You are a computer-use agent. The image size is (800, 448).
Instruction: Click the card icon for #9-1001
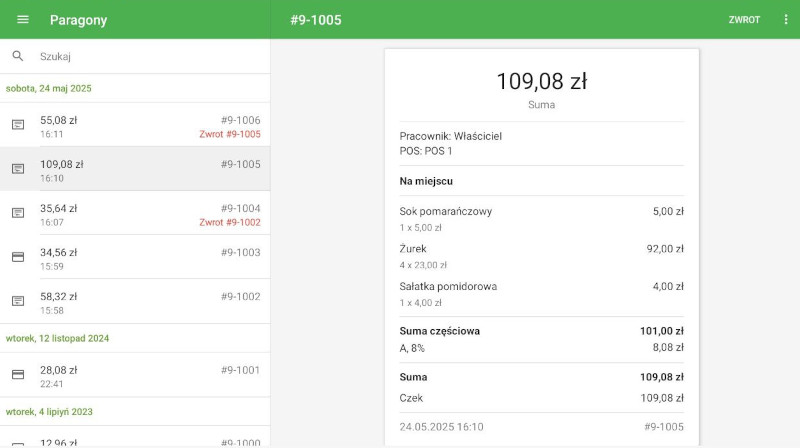18,375
